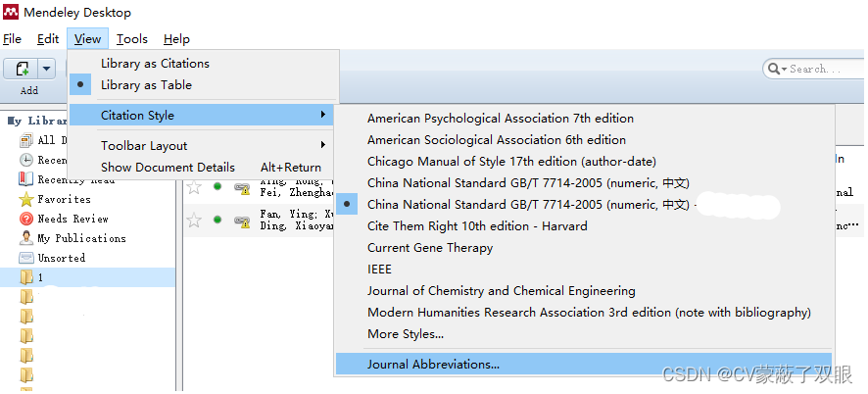Select the IEEE citation style
The image size is (868, 394).
click(584, 270)
